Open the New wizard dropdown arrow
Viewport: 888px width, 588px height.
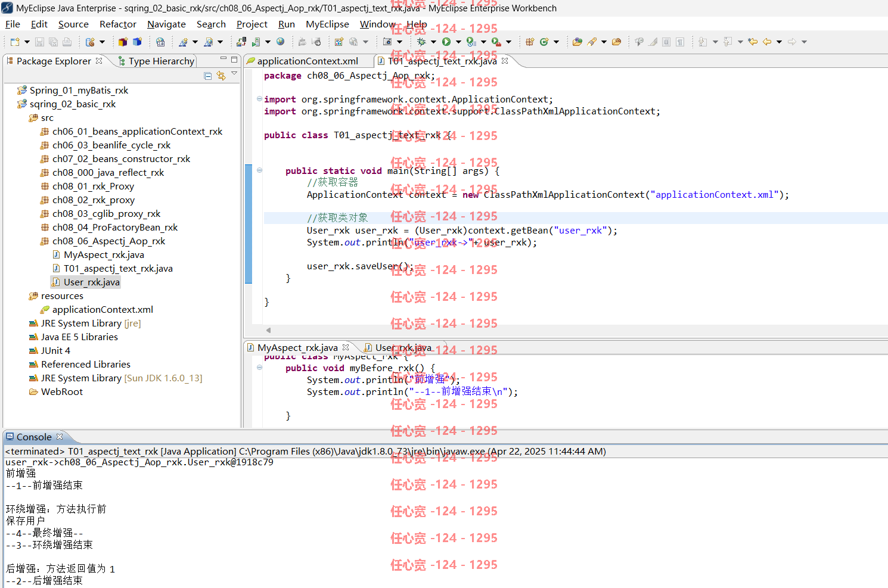pyautogui.click(x=27, y=42)
